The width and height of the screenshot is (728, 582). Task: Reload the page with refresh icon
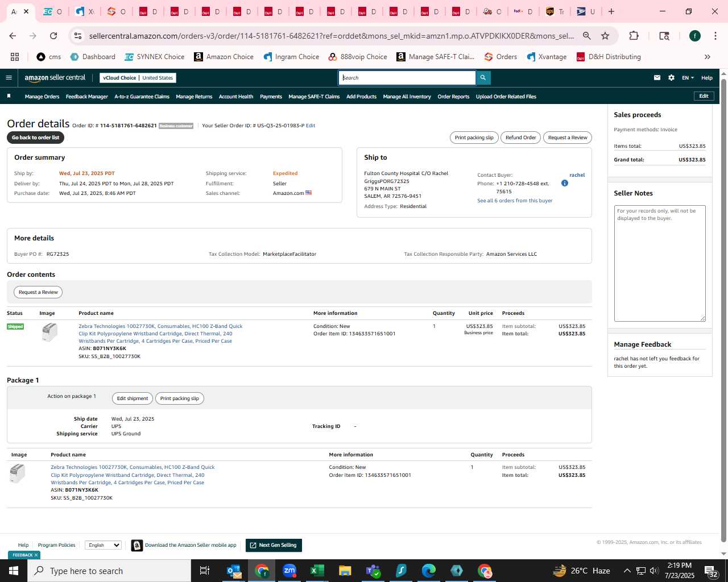pos(53,36)
